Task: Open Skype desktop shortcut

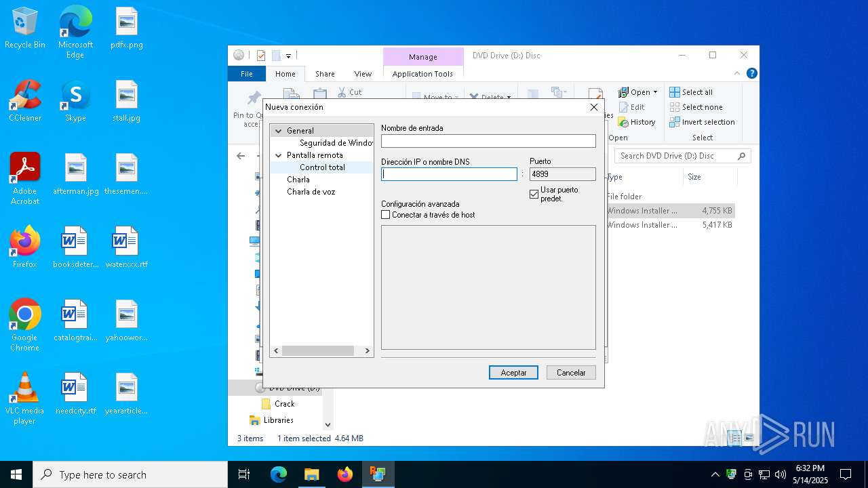Action: pos(75,102)
